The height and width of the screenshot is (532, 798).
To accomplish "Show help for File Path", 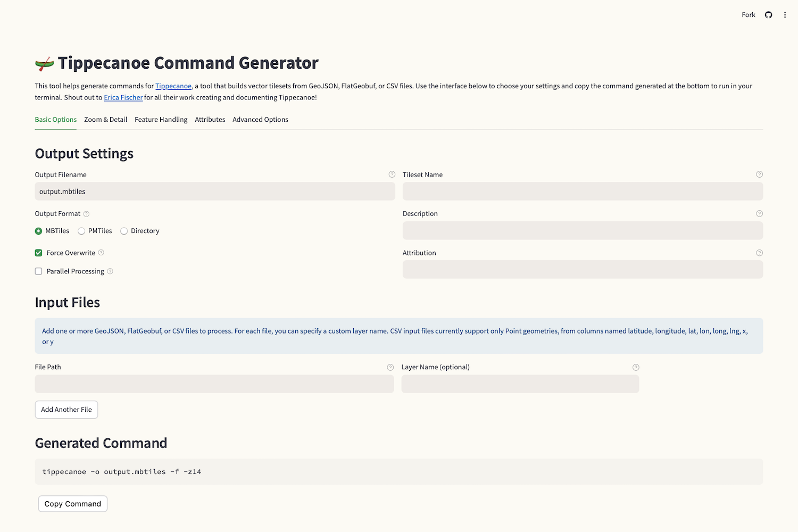I will (x=390, y=367).
